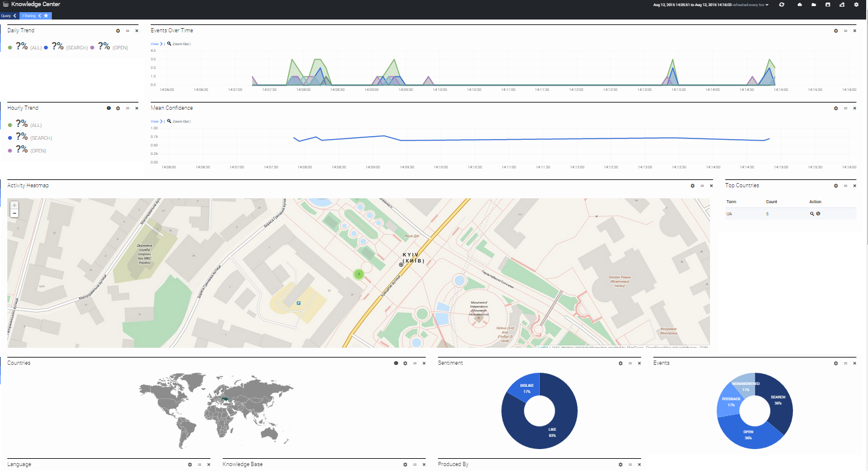868x471 pixels.
Task: Remove the Daily Trend panel
Action: point(137,31)
